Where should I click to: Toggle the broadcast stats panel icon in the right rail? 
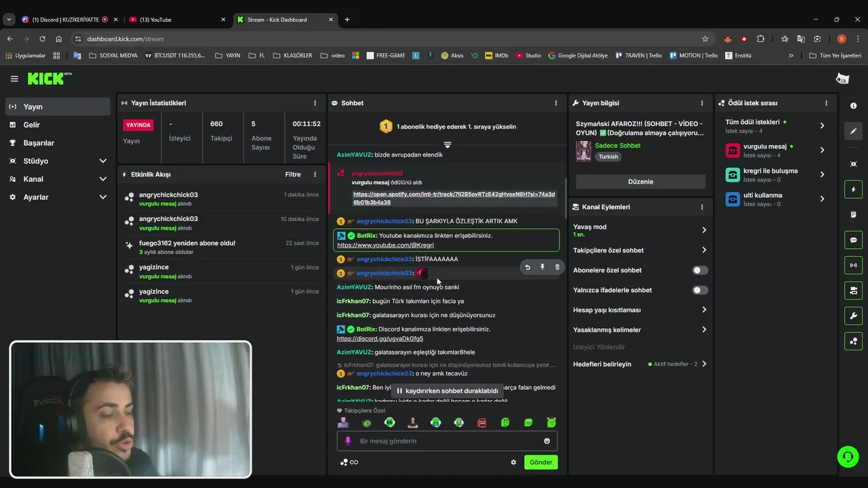point(853,265)
